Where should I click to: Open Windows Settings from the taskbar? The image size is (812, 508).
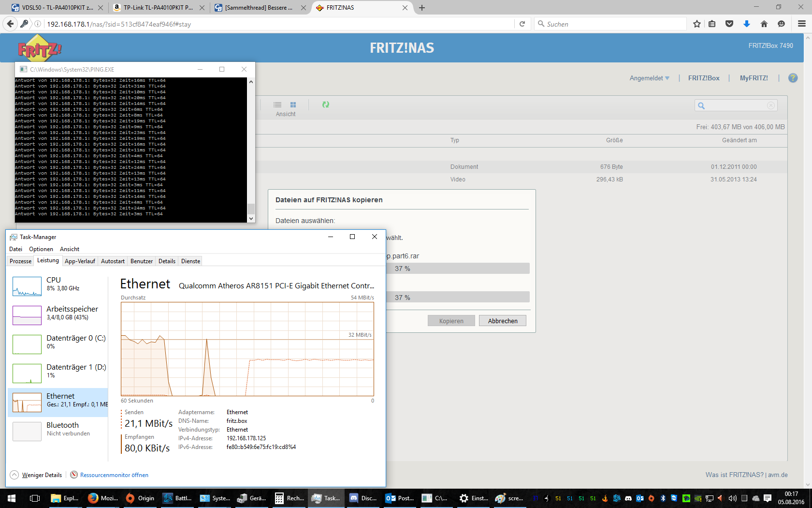click(x=474, y=498)
